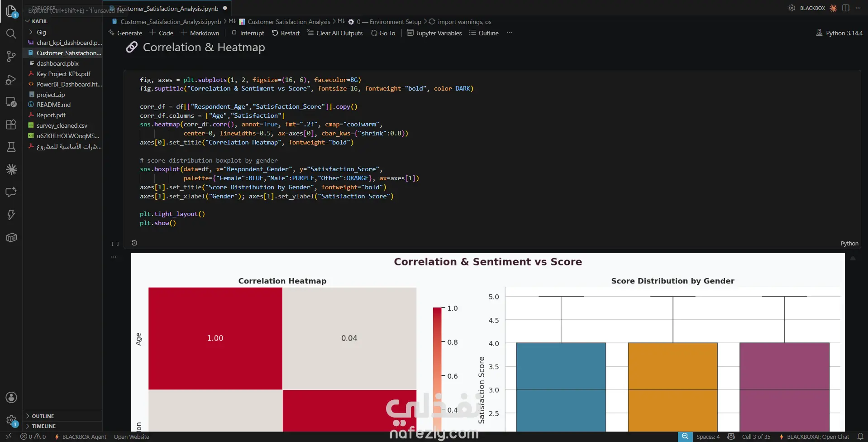This screenshot has width=868, height=442.
Task: Open the Extensions view
Action: point(11,125)
